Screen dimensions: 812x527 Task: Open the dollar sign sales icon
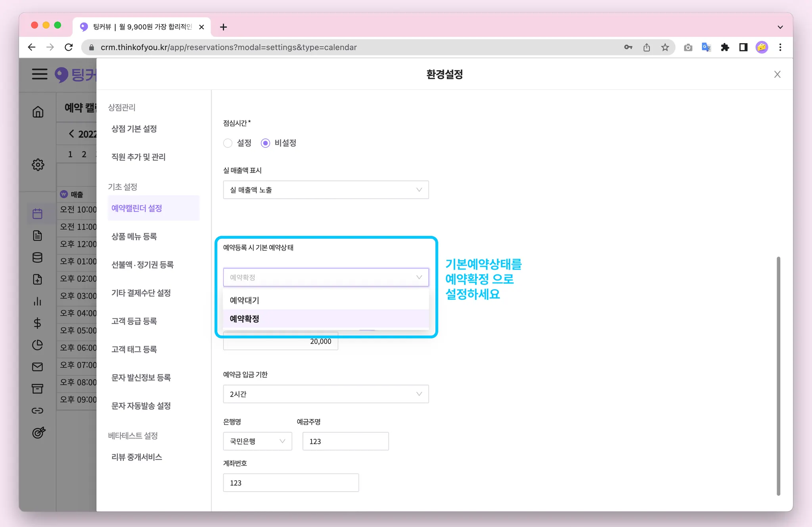click(x=38, y=323)
